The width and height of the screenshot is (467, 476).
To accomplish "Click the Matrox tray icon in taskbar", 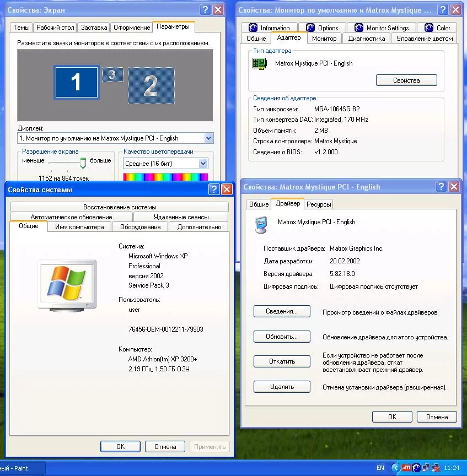I will pos(416,468).
